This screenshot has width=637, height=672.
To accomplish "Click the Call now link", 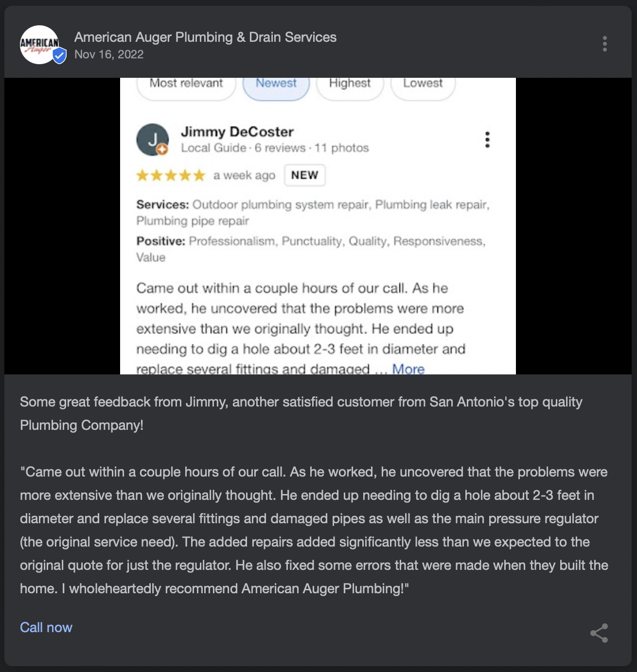I will click(46, 627).
